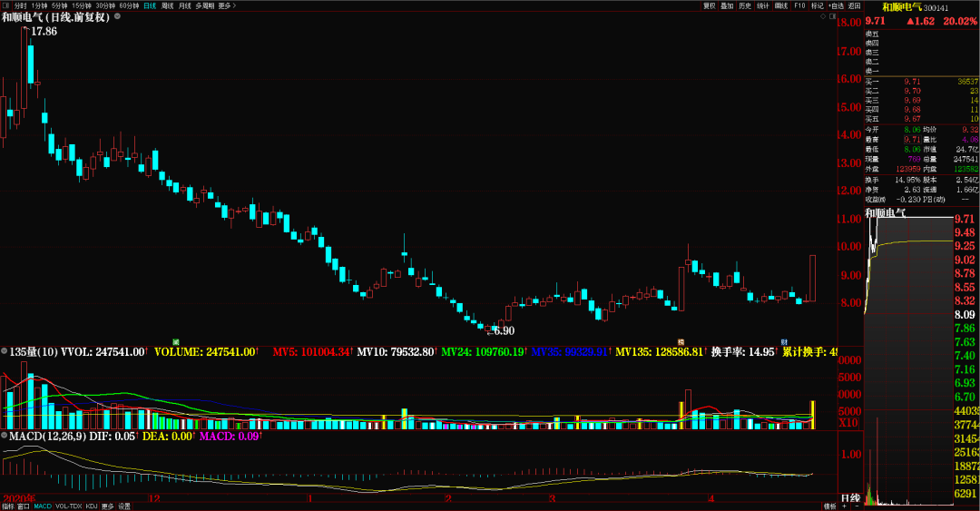Image resolution: width=980 pixels, height=511 pixels.
Task: Click the 买五 bid row 9.67
Action: pyautogui.click(x=922, y=119)
